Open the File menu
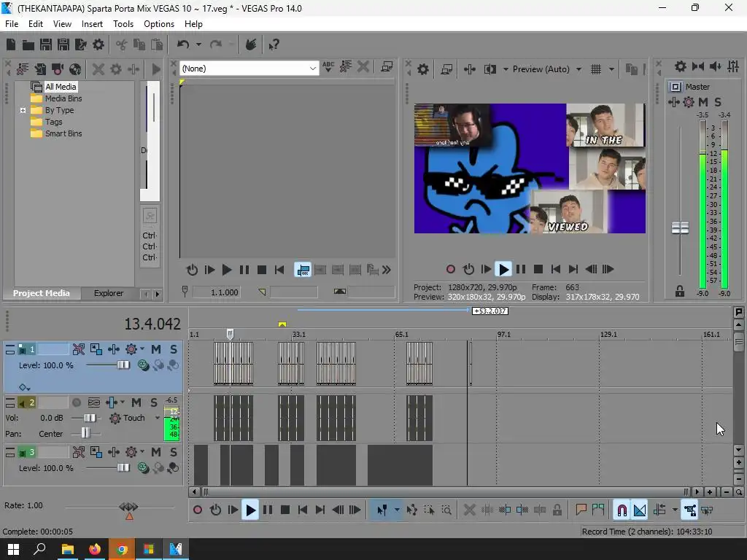 click(12, 24)
